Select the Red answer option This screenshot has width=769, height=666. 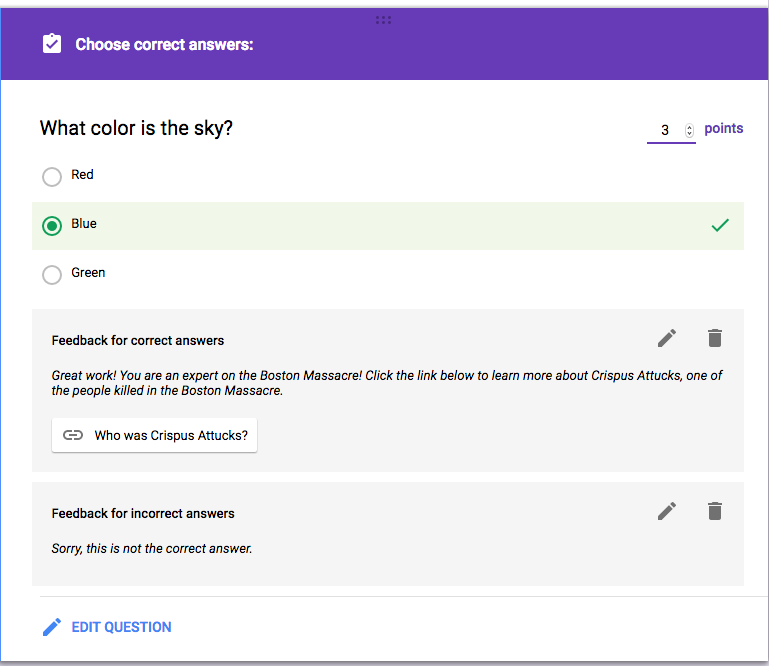[52, 177]
